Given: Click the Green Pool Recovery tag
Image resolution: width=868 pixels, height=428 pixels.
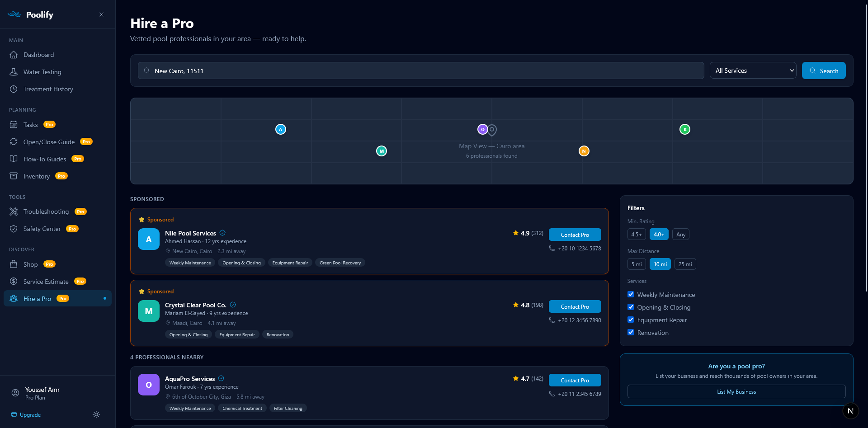Looking at the screenshot, I should 340,263.
